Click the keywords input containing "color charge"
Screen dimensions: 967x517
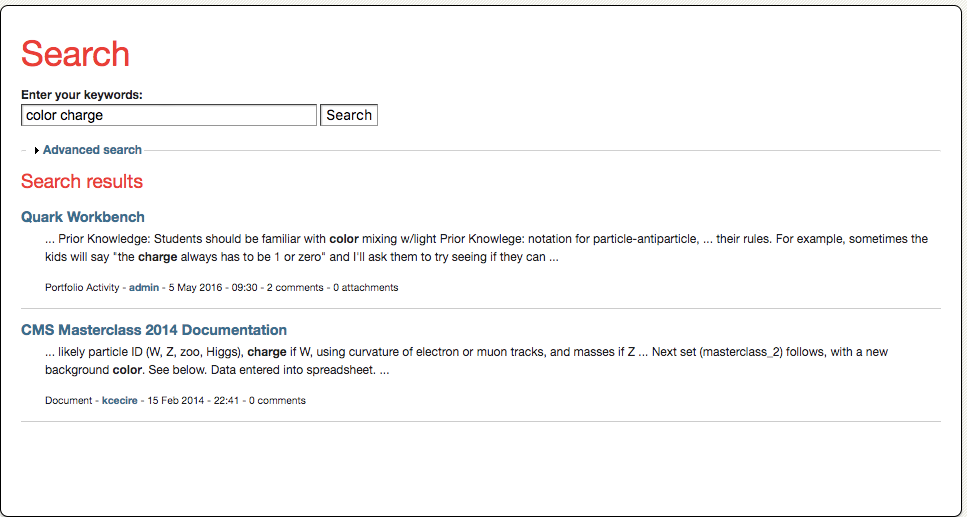pos(169,115)
